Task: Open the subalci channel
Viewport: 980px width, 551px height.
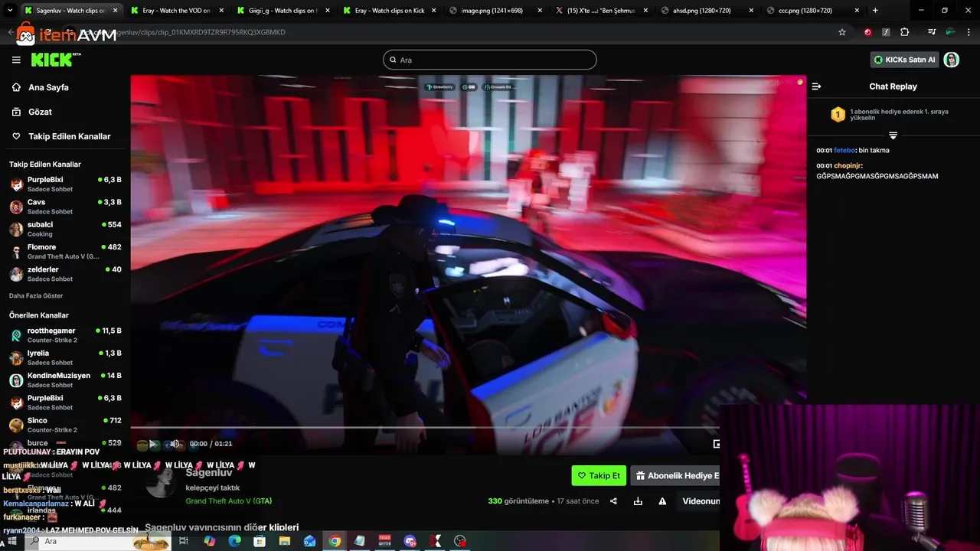Action: 65,229
